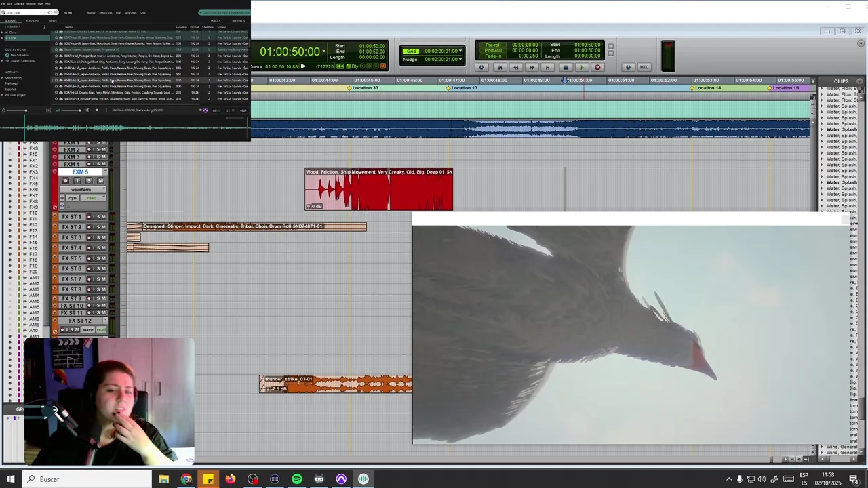Screen dimensions: 868x488
Task: Click the Fast Forward transport button
Action: [x=532, y=67]
